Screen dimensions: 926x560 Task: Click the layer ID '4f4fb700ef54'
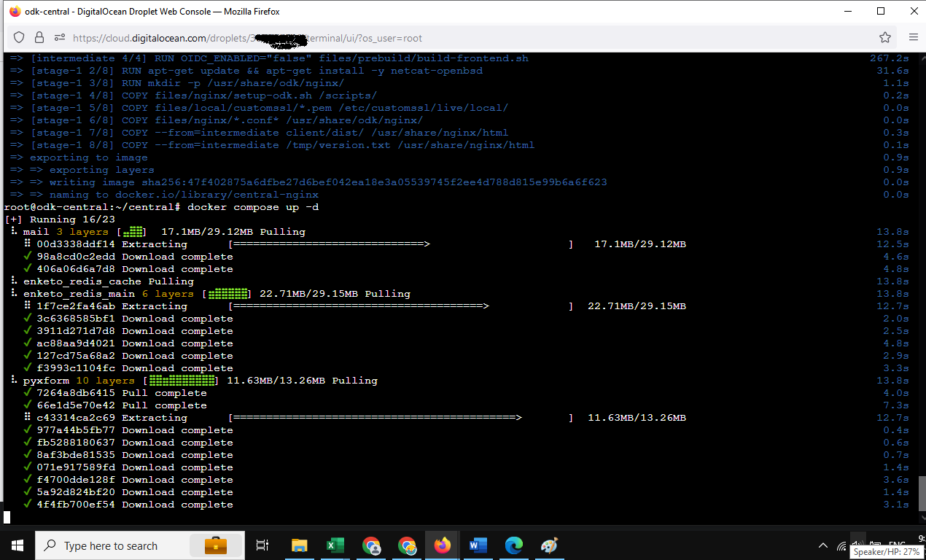[x=76, y=505]
